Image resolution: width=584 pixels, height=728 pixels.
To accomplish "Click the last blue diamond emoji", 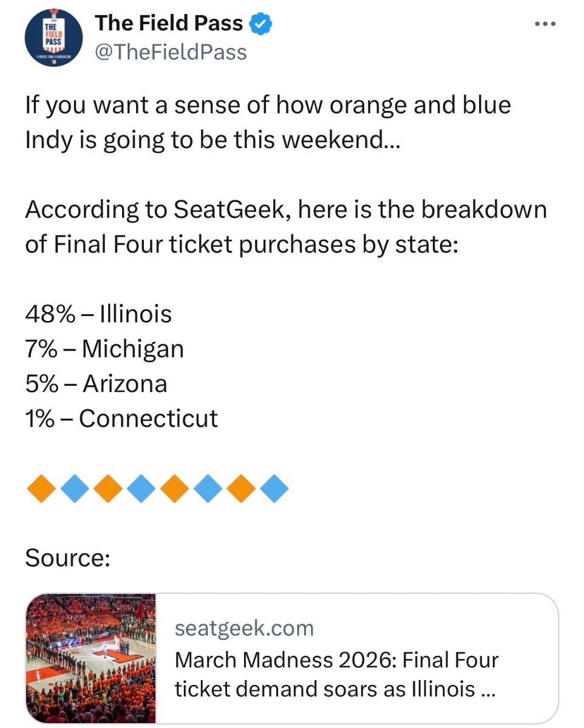I will (274, 489).
